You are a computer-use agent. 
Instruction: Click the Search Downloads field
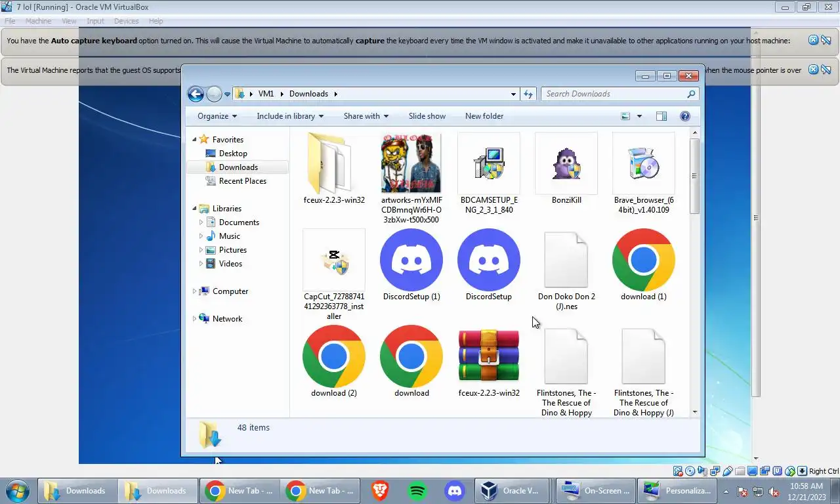[x=620, y=94]
